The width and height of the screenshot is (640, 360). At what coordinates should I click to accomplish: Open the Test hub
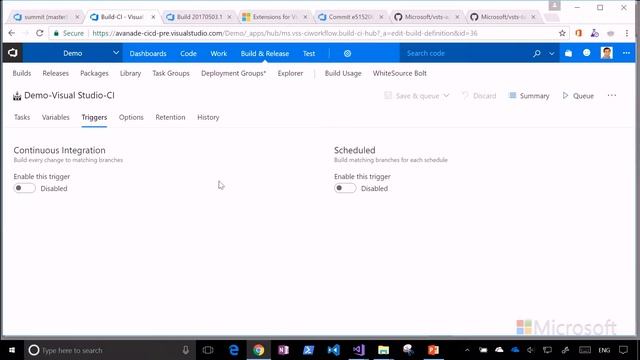point(309,53)
